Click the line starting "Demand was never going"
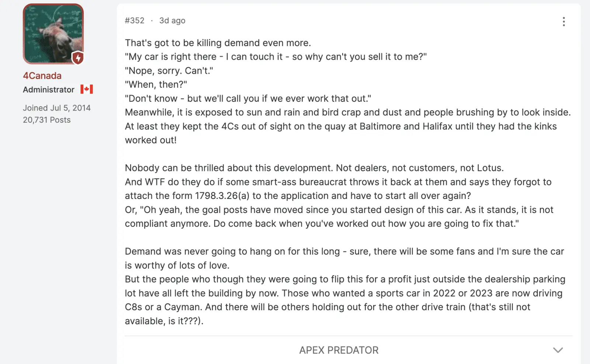The height and width of the screenshot is (364, 590). pos(344,251)
